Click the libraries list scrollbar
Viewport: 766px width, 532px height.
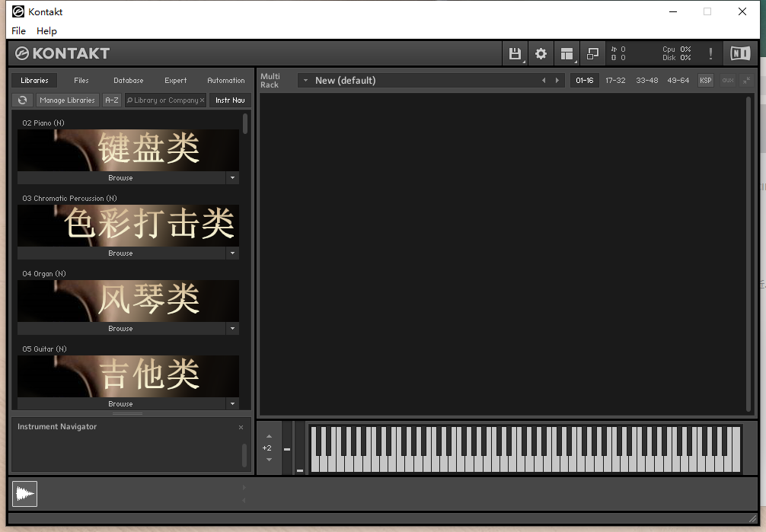245,123
